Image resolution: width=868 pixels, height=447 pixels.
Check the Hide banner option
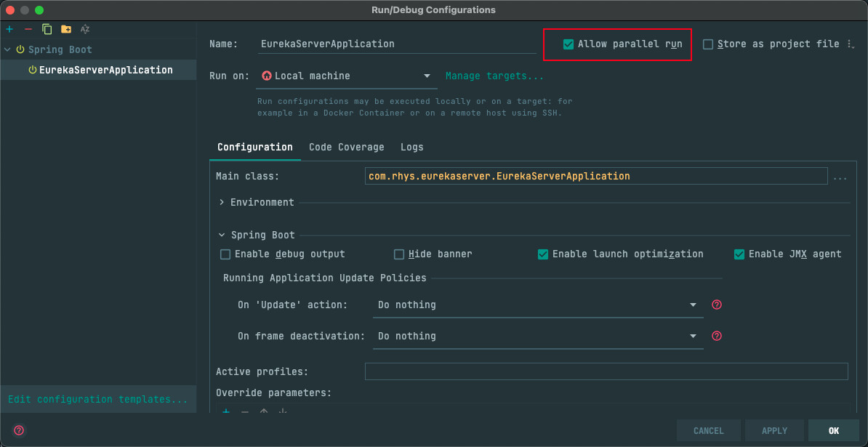point(399,254)
